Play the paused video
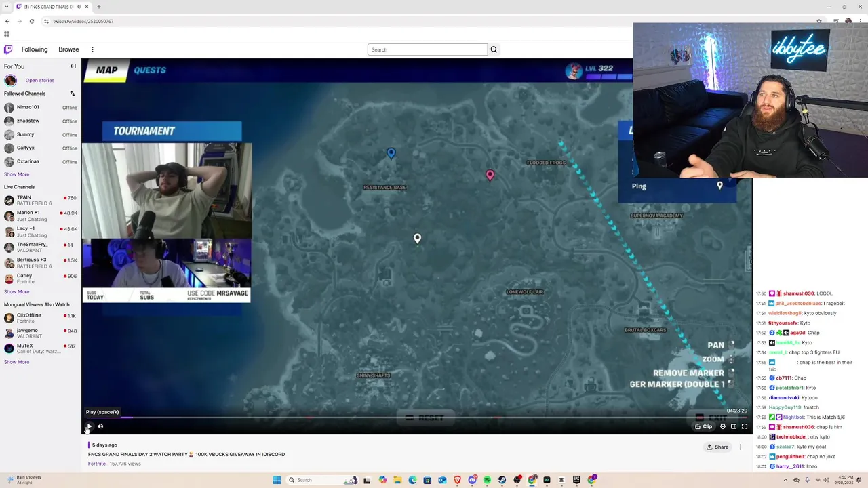This screenshot has width=868, height=488. click(89, 426)
